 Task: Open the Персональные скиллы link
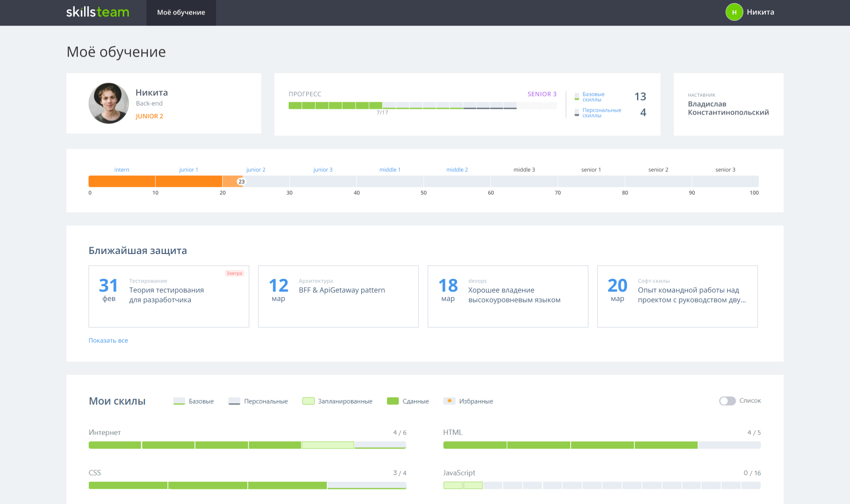tap(601, 112)
